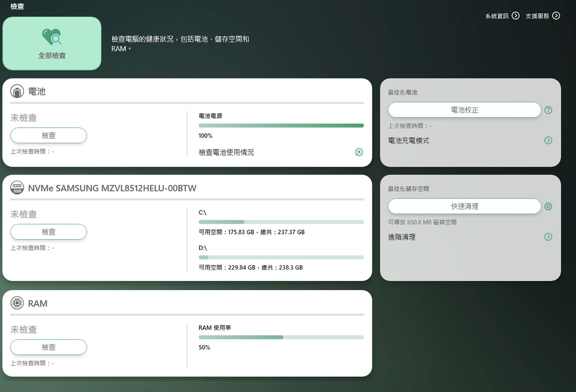576x392 pixels.
Task: Click D:\ text 可用空間：229.84 GB
Action: tap(227, 268)
